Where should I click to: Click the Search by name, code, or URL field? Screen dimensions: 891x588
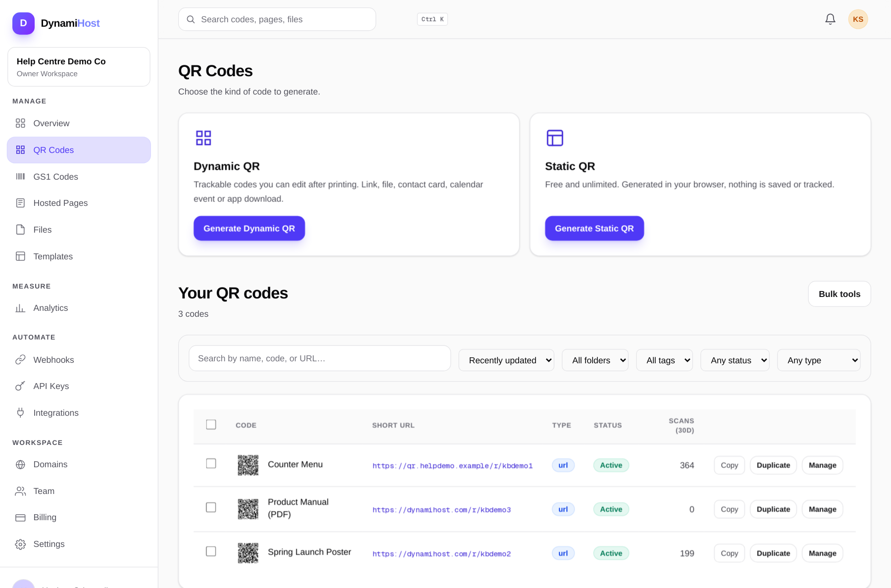coord(320,358)
